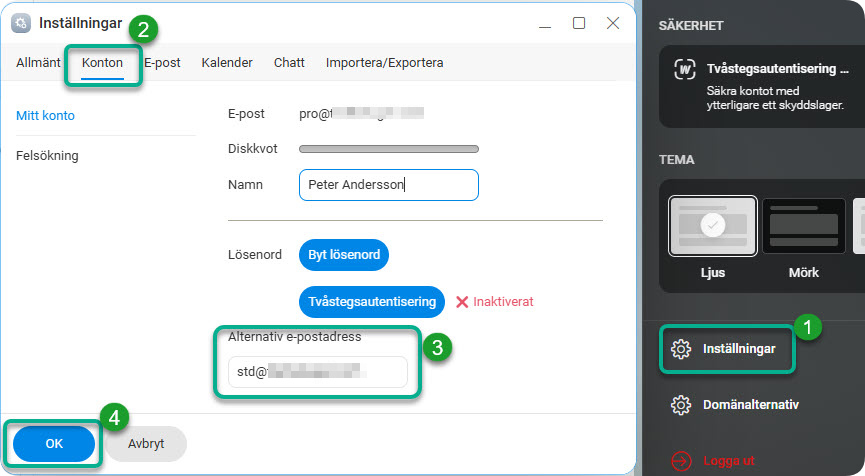
Task: Select Felsökning in the left panel
Action: coord(47,156)
